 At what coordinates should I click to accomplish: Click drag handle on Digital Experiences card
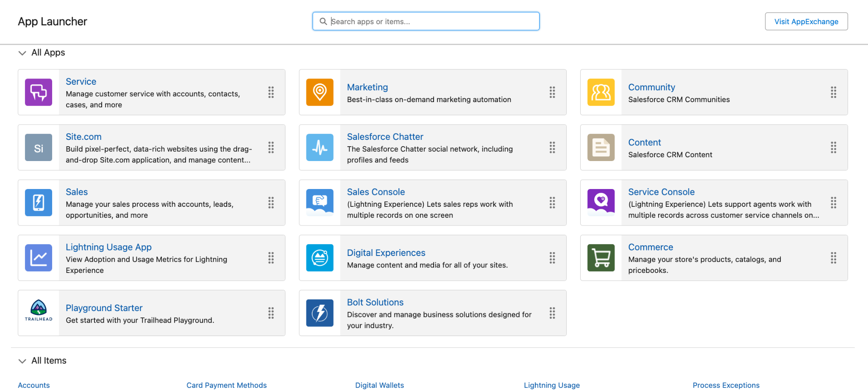[x=552, y=258]
